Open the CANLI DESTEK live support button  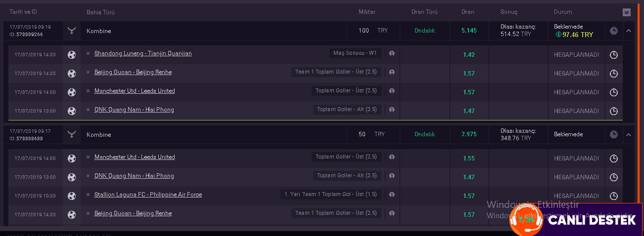point(576,220)
